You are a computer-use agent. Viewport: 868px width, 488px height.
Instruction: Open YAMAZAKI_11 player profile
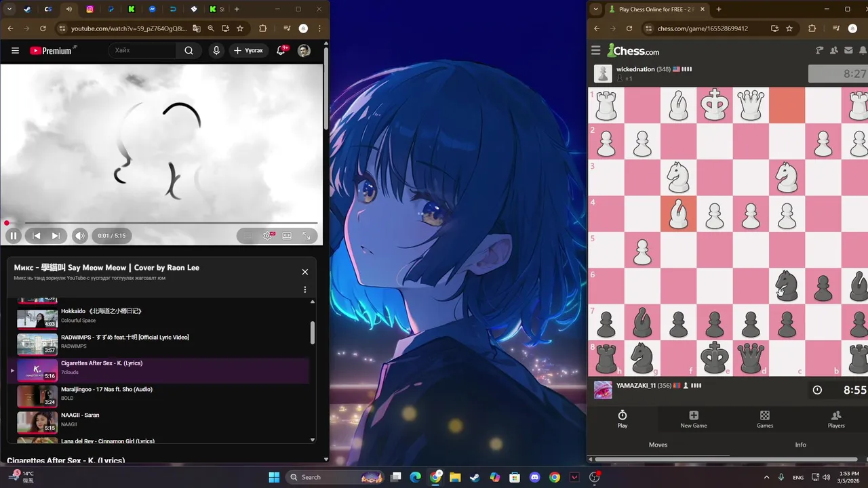point(636,386)
